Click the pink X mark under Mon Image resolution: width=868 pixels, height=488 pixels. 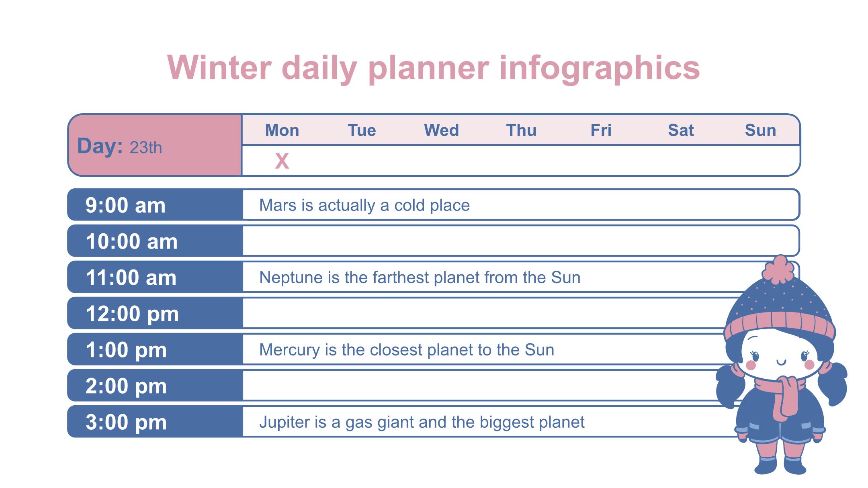coord(282,161)
